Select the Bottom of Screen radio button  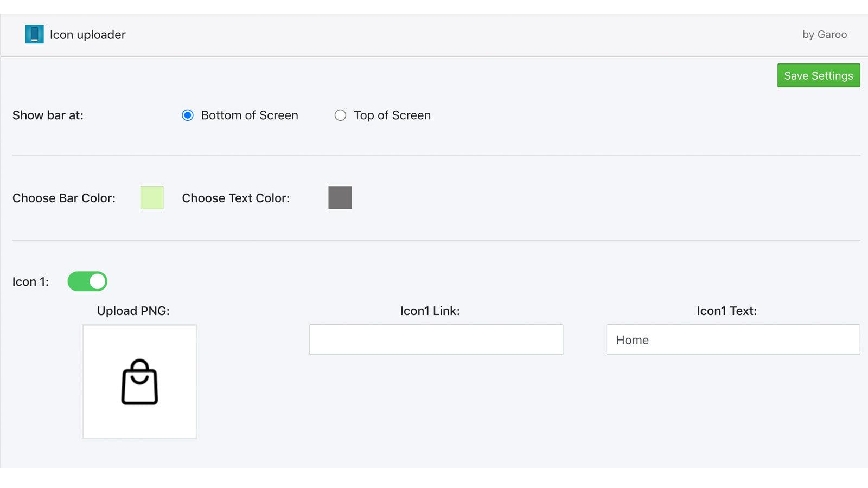tap(188, 115)
